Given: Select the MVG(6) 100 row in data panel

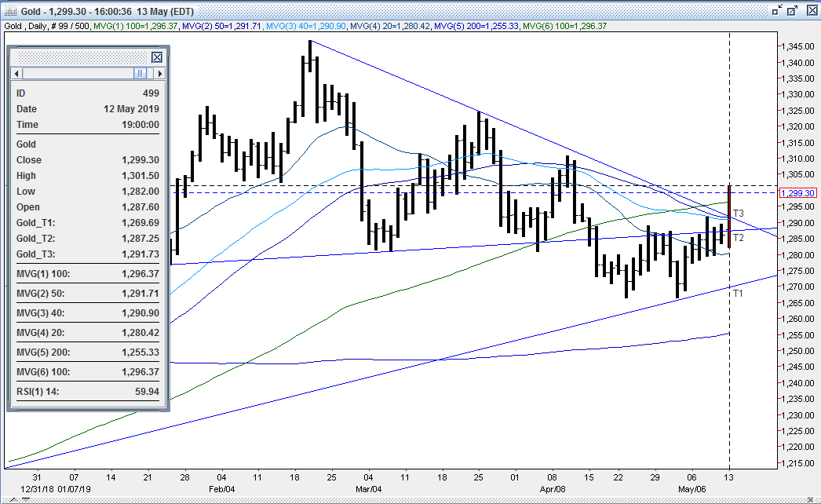Looking at the screenshot, I should [87, 372].
